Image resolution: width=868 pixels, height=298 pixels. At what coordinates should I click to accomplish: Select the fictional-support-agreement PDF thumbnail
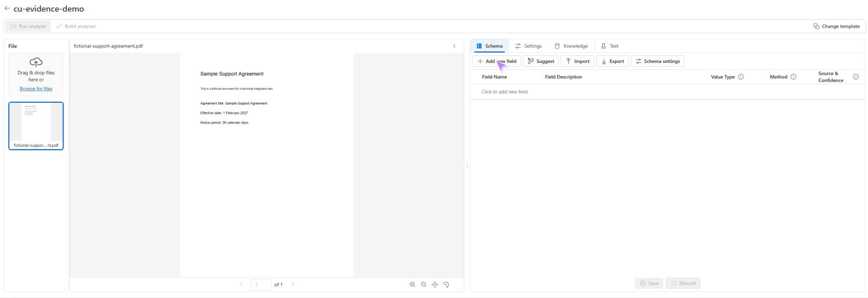coord(36,126)
